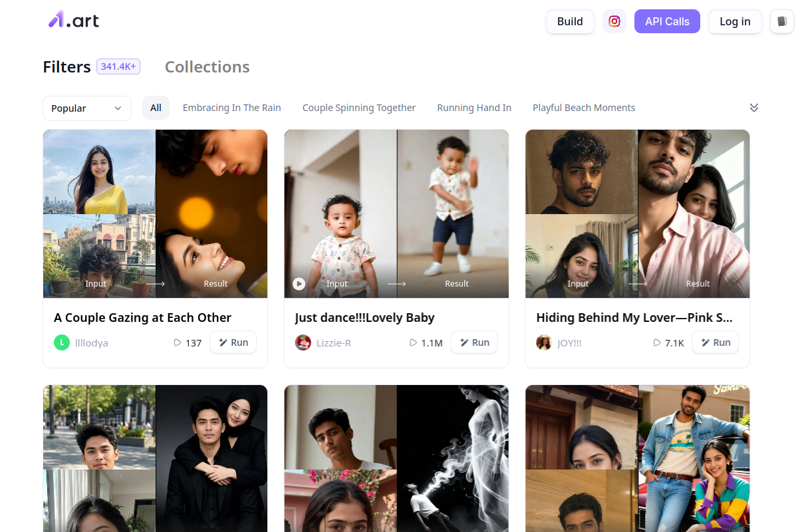Image resolution: width=798 pixels, height=532 pixels.
Task: Open Lizzie-R author name
Action: coord(334,343)
